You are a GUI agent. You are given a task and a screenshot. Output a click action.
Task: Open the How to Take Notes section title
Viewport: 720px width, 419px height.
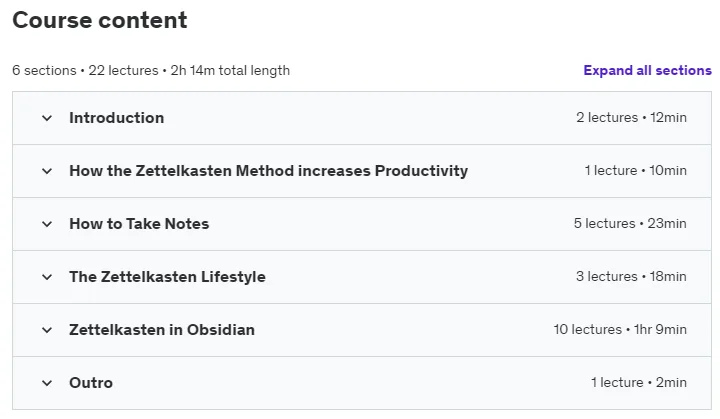point(139,224)
